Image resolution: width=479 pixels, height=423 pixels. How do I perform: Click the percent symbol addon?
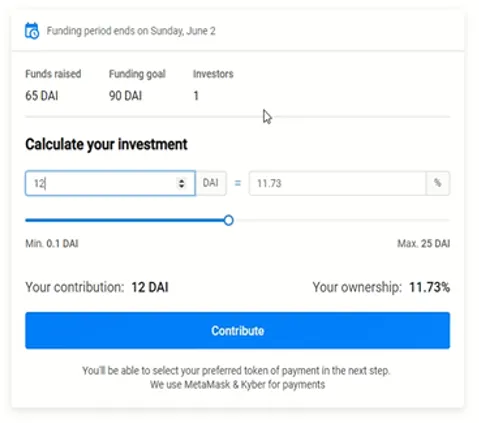pyautogui.click(x=438, y=183)
